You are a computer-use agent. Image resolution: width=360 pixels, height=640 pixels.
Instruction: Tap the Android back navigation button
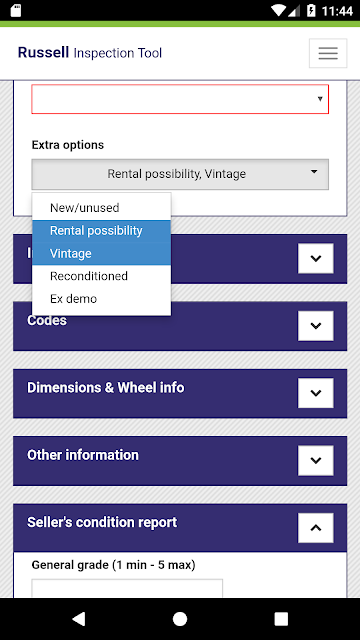pos(79,619)
